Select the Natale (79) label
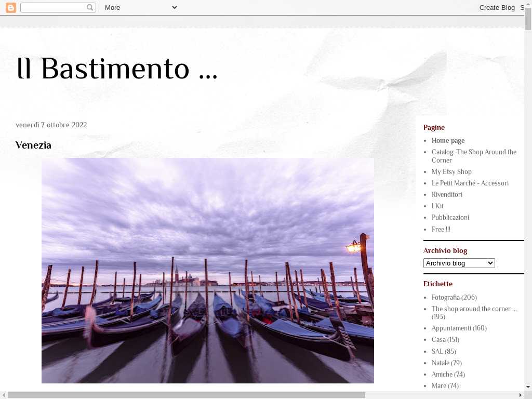Screen dimensions: 532x399 [x=446, y=363]
